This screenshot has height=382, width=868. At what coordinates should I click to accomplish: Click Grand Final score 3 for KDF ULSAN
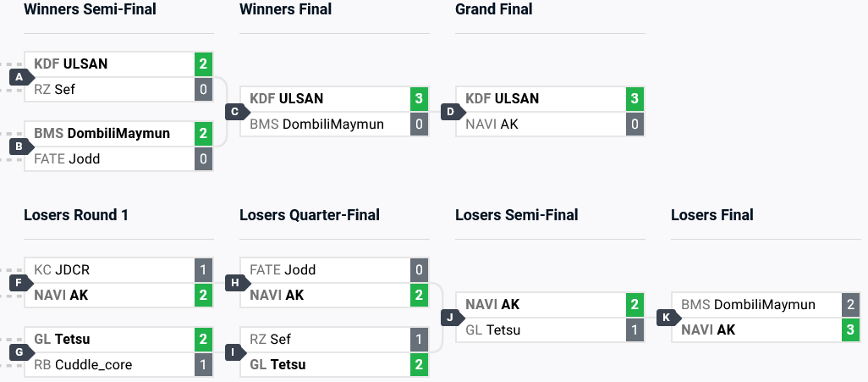pos(635,98)
